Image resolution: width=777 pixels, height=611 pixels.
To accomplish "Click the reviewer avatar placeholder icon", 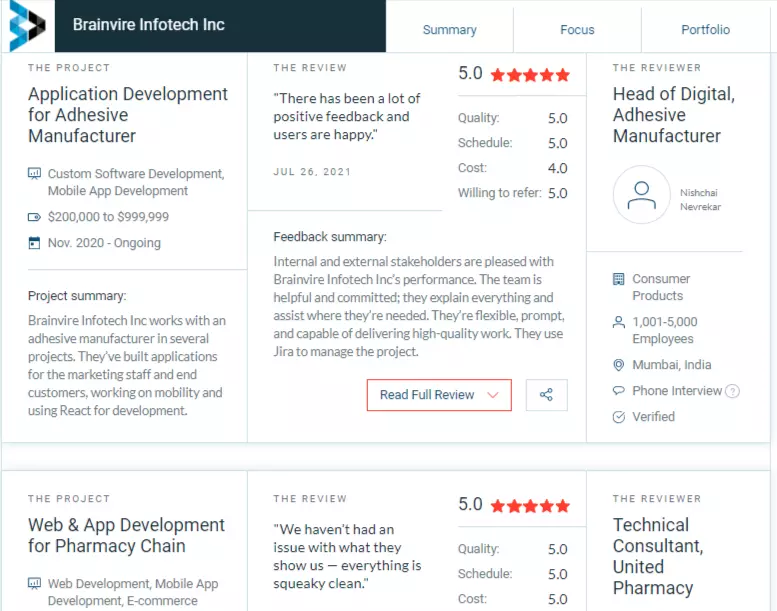I will [642, 195].
